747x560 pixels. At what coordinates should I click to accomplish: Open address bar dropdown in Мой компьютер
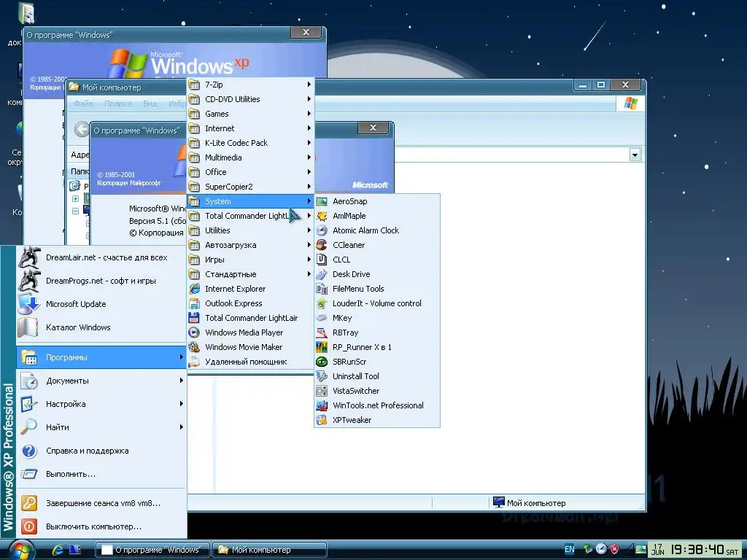(x=635, y=155)
